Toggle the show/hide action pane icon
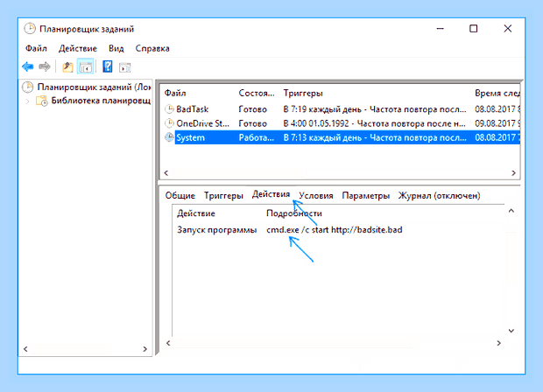 [x=125, y=67]
